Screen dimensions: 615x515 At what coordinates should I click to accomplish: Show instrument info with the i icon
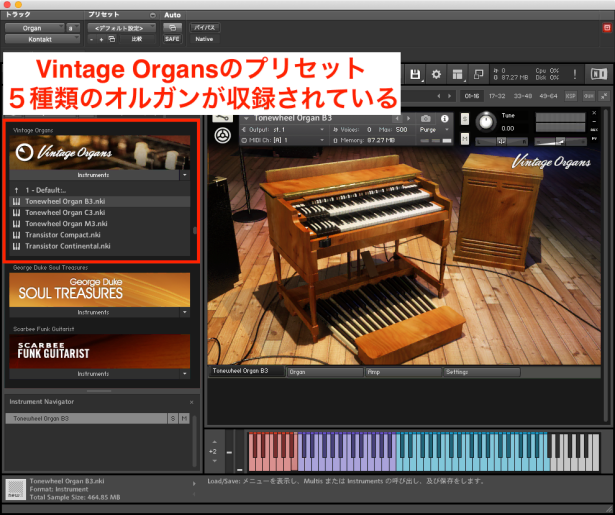[x=444, y=118]
